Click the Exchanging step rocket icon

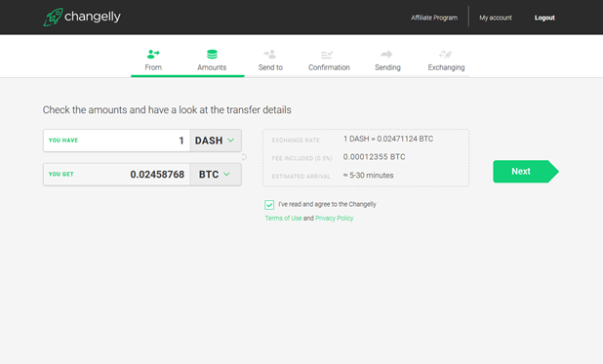click(x=445, y=55)
